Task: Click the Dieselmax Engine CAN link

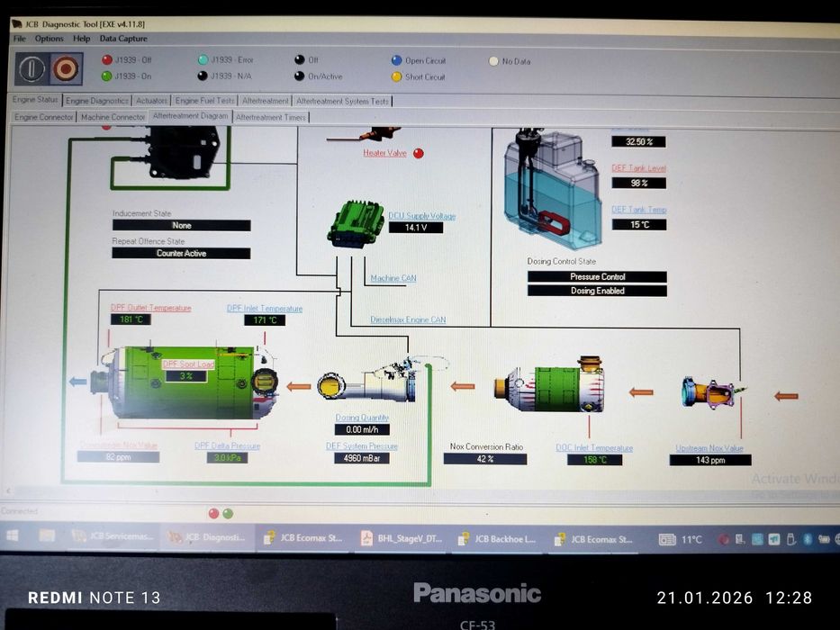Action: (x=408, y=319)
